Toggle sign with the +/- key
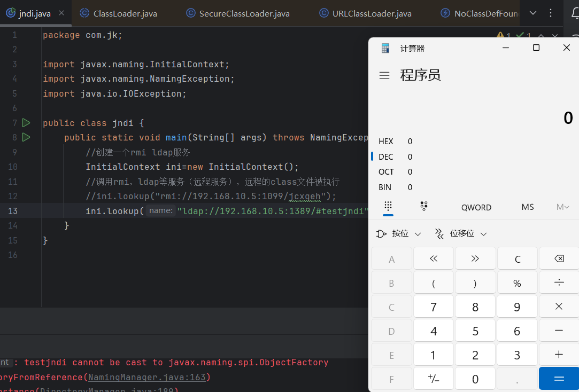The height and width of the screenshot is (392, 579). 434,378
